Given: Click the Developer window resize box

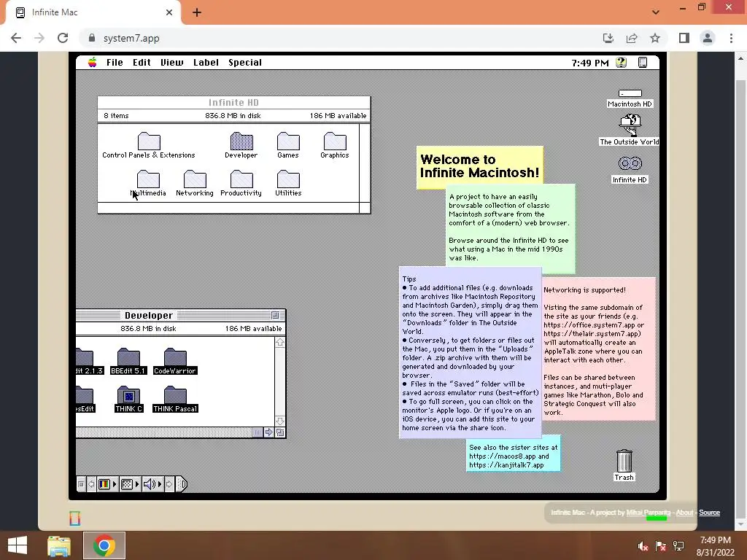Looking at the screenshot, I should [280, 432].
